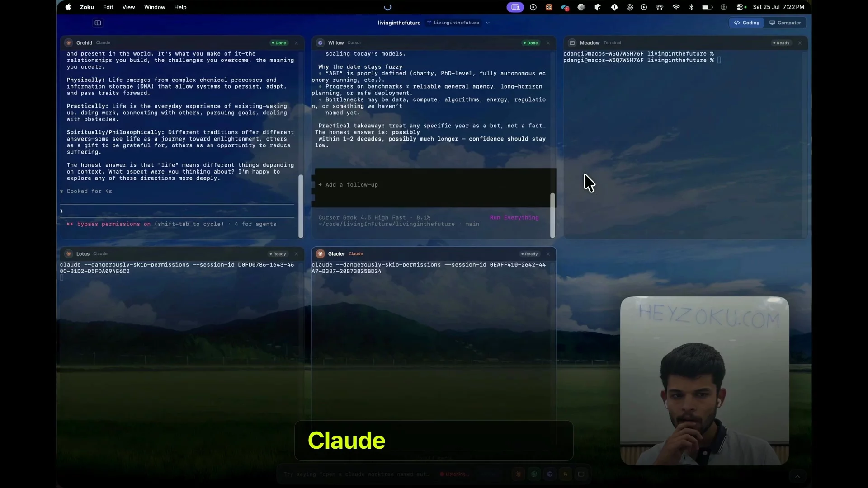Expand the livinginthefuture branch dropdown chevron
Viewport: 868px width, 488px height.
(488, 23)
